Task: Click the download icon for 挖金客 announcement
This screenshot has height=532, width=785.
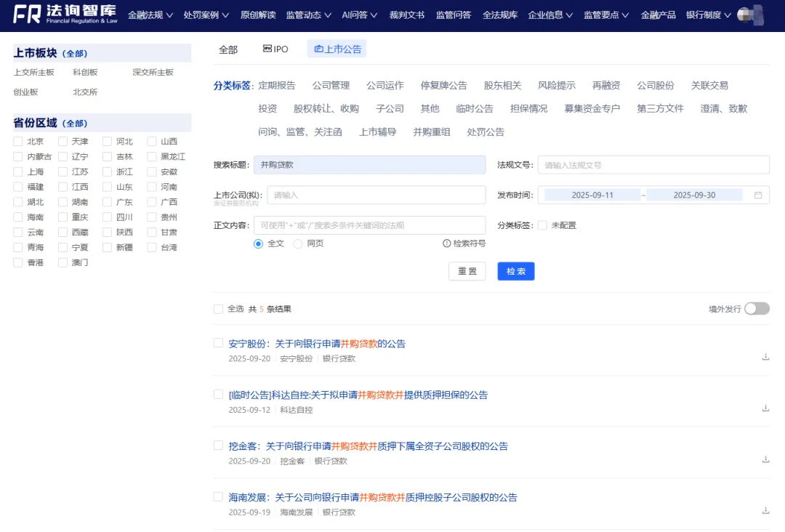Action: pos(765,459)
